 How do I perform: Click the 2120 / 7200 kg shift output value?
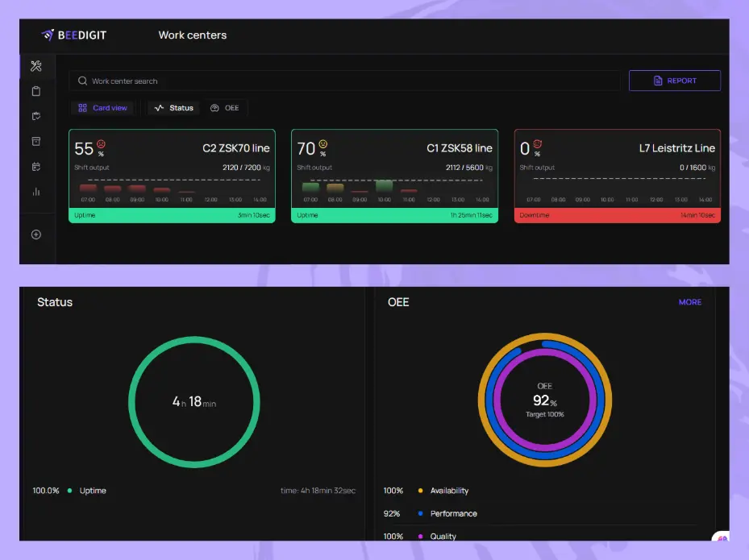pyautogui.click(x=246, y=168)
